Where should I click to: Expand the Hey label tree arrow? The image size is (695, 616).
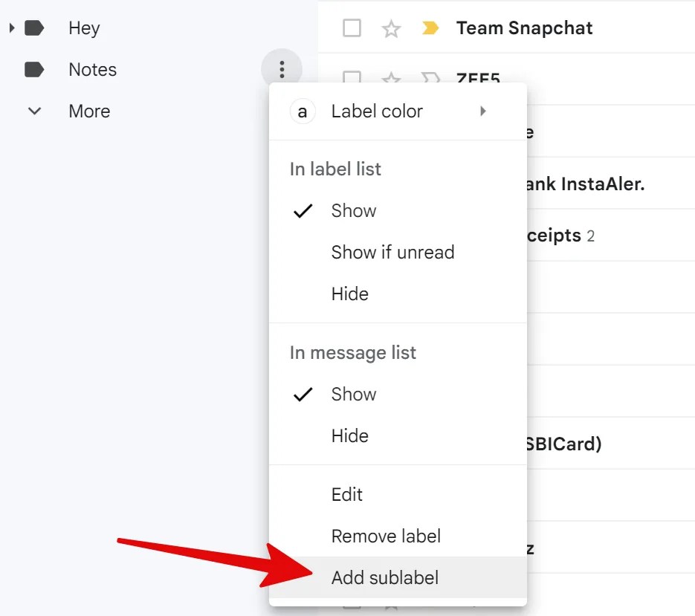pos(10,27)
